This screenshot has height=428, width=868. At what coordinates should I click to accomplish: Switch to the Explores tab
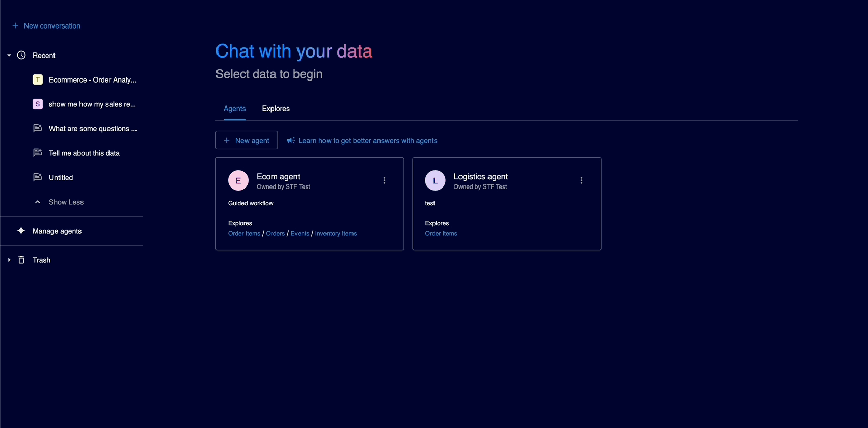coord(276,109)
